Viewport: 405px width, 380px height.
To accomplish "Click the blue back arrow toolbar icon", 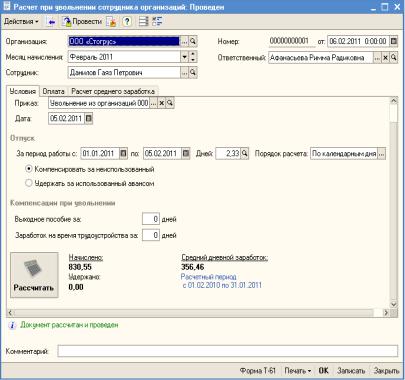I will coord(51,22).
